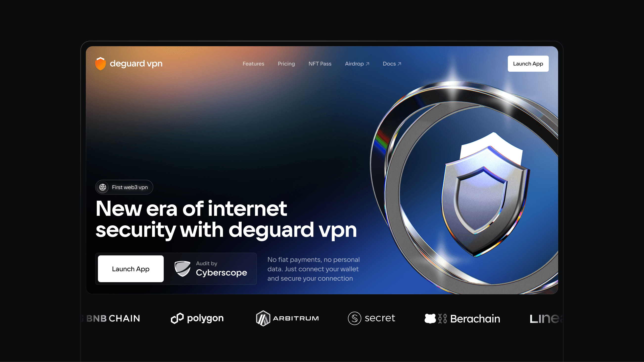Click the secret network circular S icon
The height and width of the screenshot is (362, 644).
coord(354,318)
